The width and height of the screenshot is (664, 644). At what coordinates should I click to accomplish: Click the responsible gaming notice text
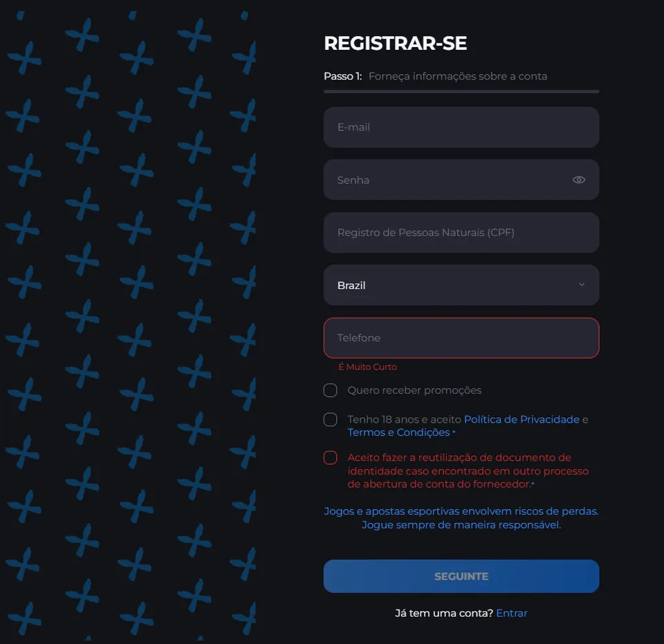coord(461,518)
